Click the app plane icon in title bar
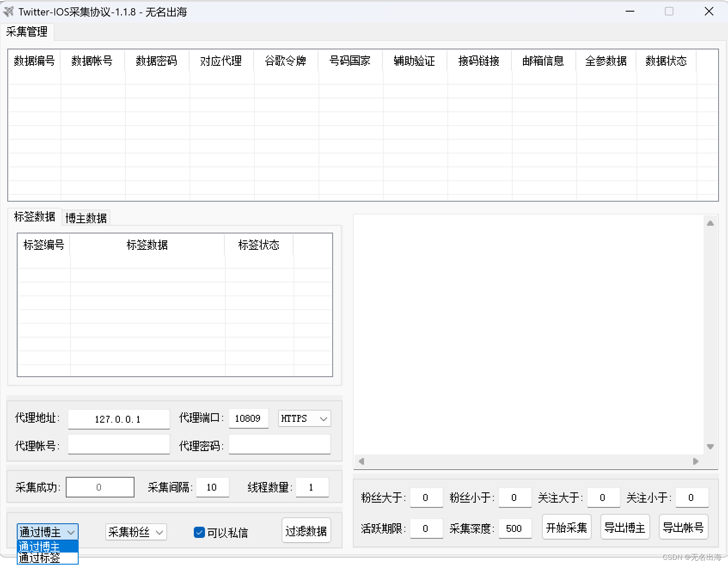Image resolution: width=728 pixels, height=565 pixels. (9, 12)
